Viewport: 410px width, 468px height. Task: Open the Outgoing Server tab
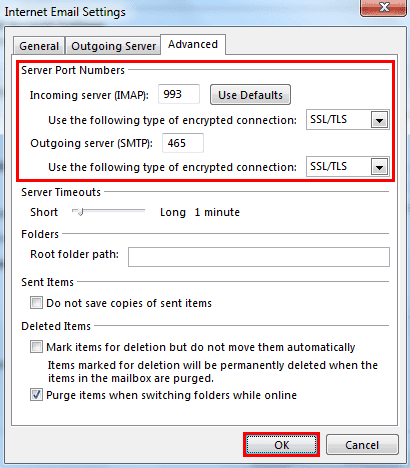tap(113, 46)
